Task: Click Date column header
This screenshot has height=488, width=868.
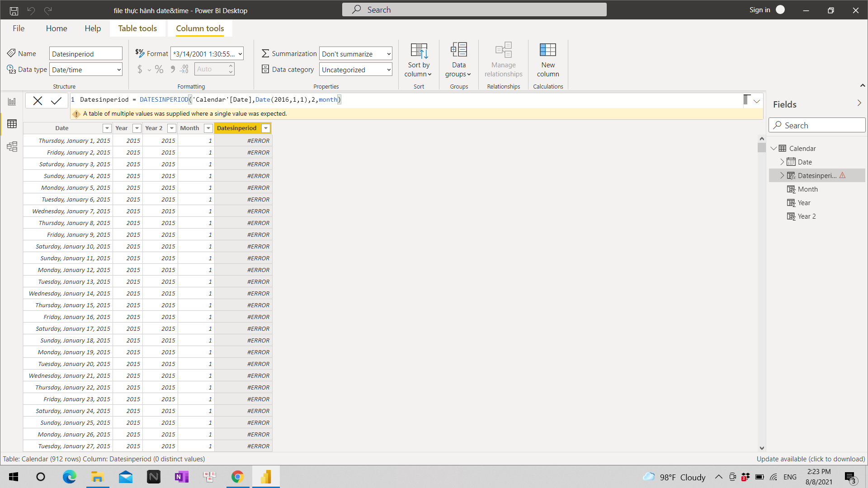Action: pyautogui.click(x=68, y=128)
